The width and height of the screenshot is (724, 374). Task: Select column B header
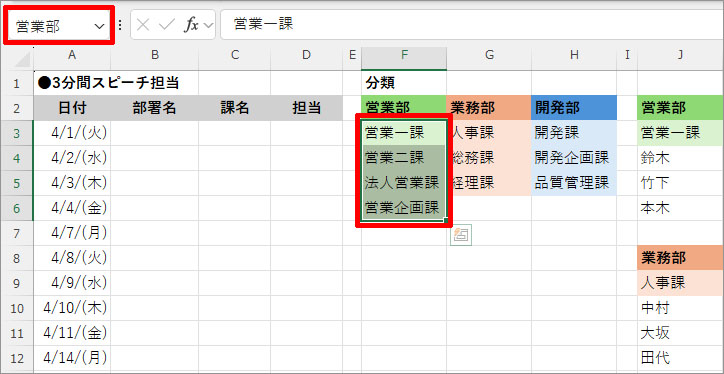[155, 55]
